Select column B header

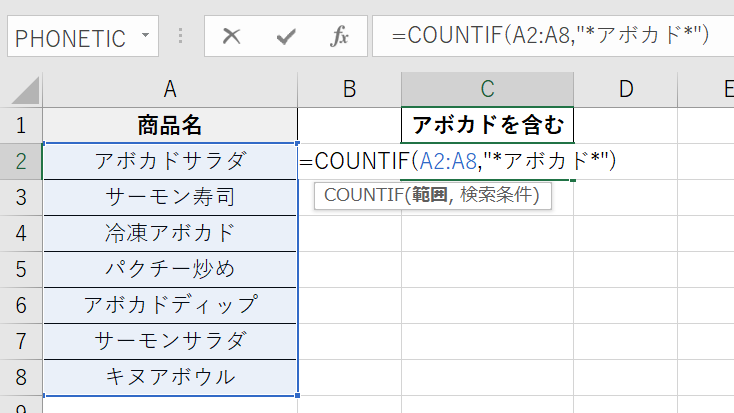[349, 89]
